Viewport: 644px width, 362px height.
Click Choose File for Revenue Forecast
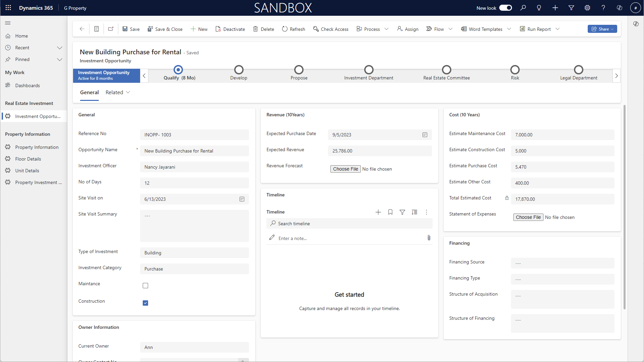coord(345,169)
